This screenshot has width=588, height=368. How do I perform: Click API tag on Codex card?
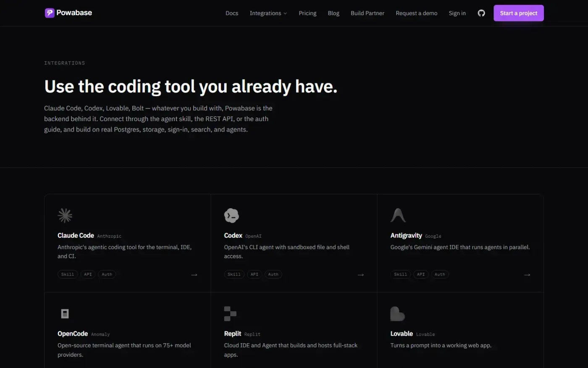[255, 274]
